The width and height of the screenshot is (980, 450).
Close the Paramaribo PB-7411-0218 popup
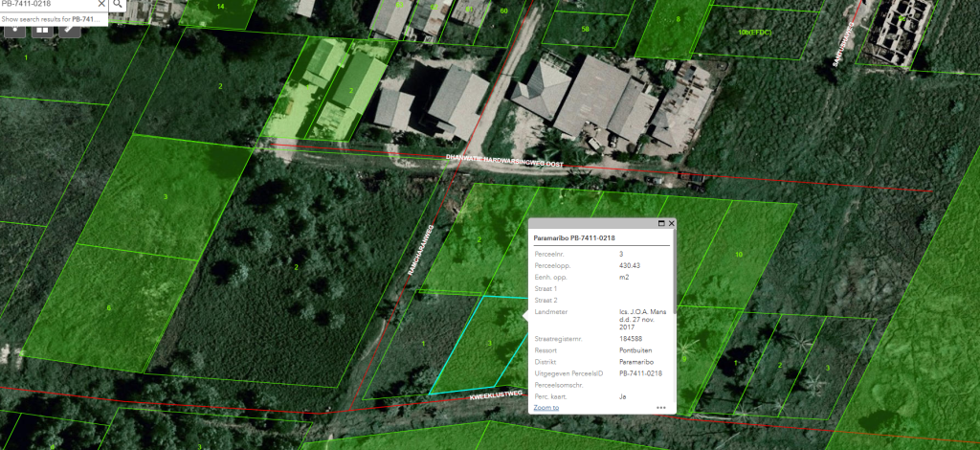coord(672,223)
